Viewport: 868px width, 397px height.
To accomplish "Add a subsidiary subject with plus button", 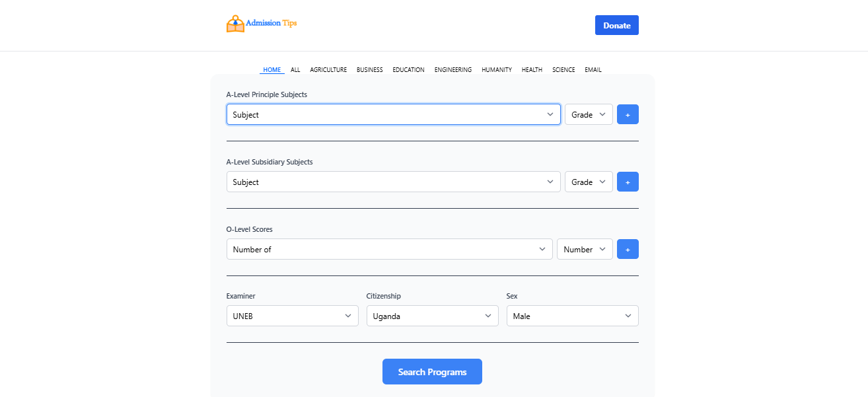I will [628, 182].
